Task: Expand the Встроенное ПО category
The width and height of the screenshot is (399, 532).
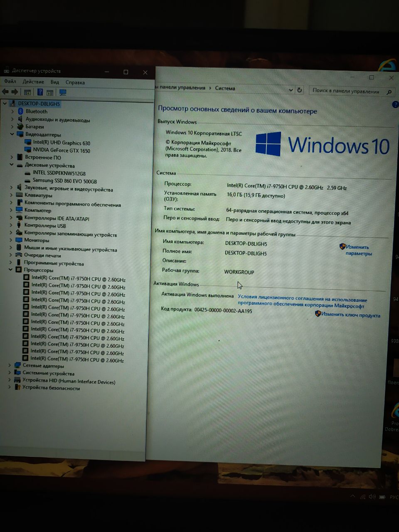Action: click(x=12, y=157)
